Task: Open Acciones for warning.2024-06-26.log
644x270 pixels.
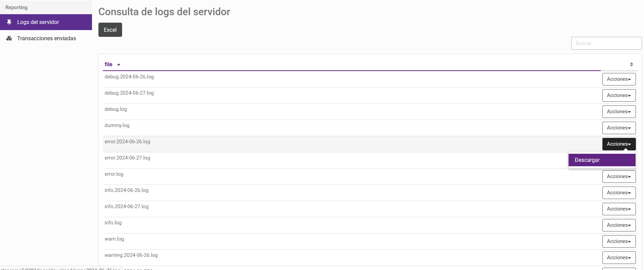Action: pos(619,258)
